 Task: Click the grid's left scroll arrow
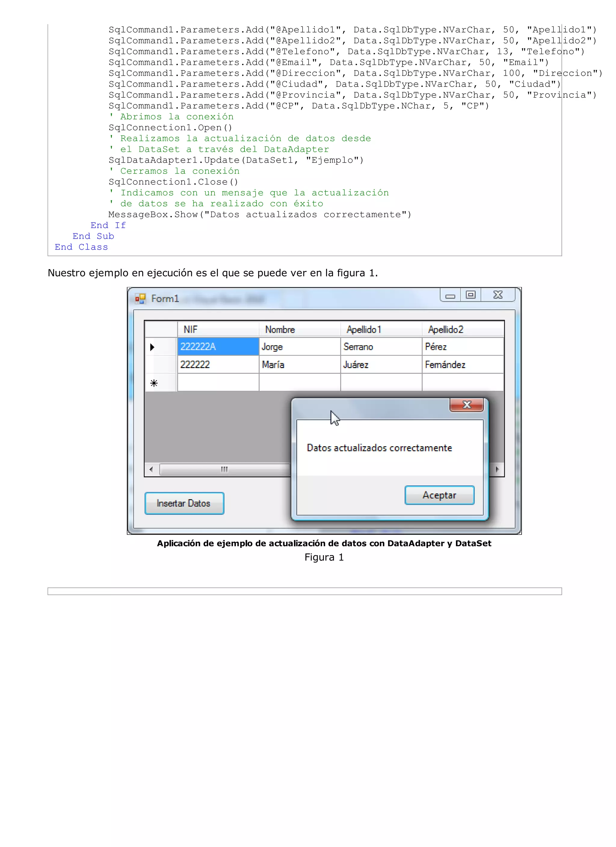click(151, 469)
